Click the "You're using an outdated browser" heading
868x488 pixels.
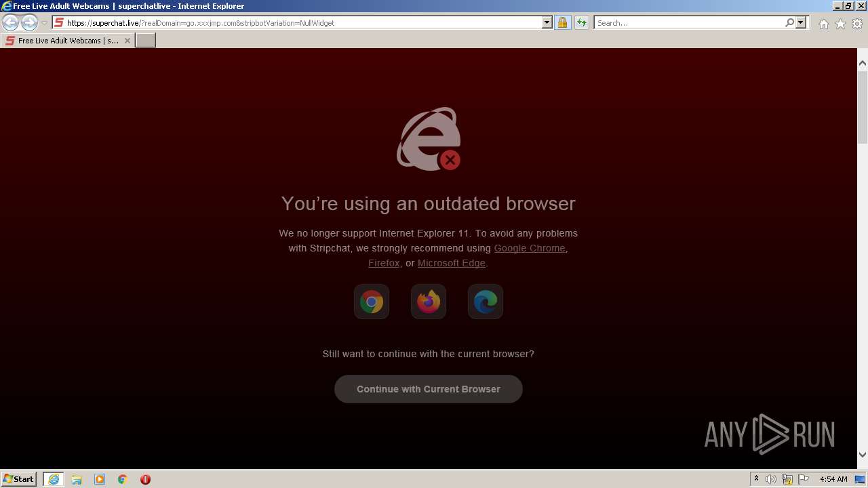tap(429, 203)
